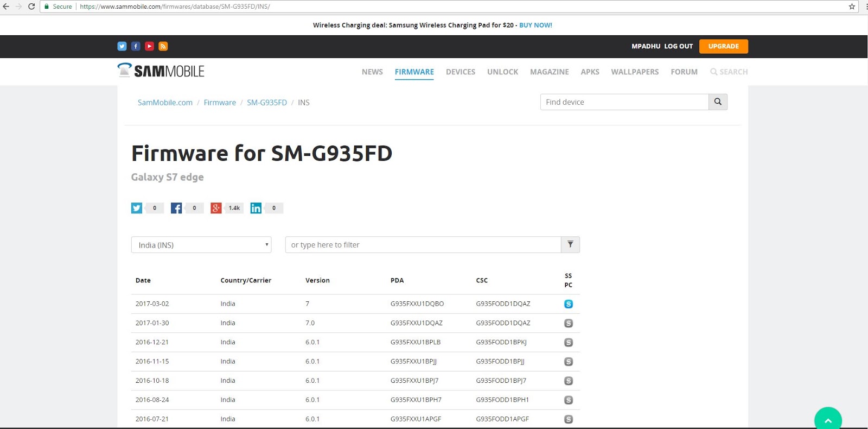
Task: Click the 2016-12-21 date cell
Action: (x=152, y=342)
